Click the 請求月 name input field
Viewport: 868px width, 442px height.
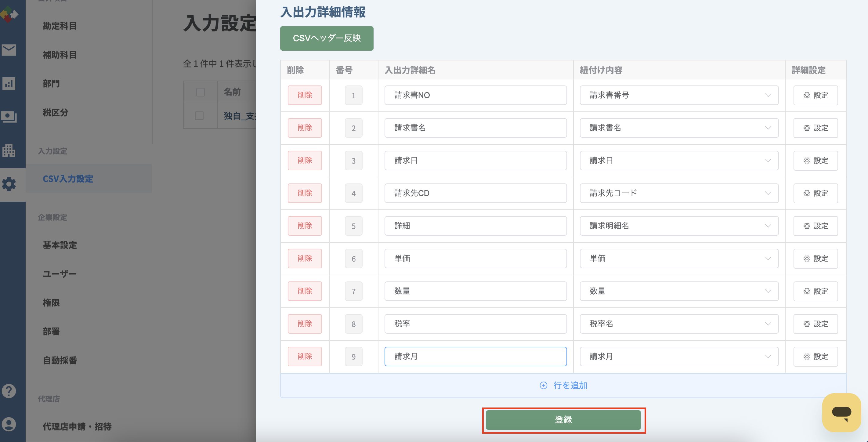(476, 357)
